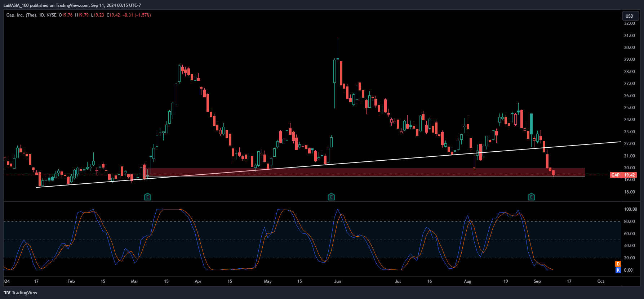Click the 20.00 stochastic scale label
644x299 pixels.
click(630, 258)
